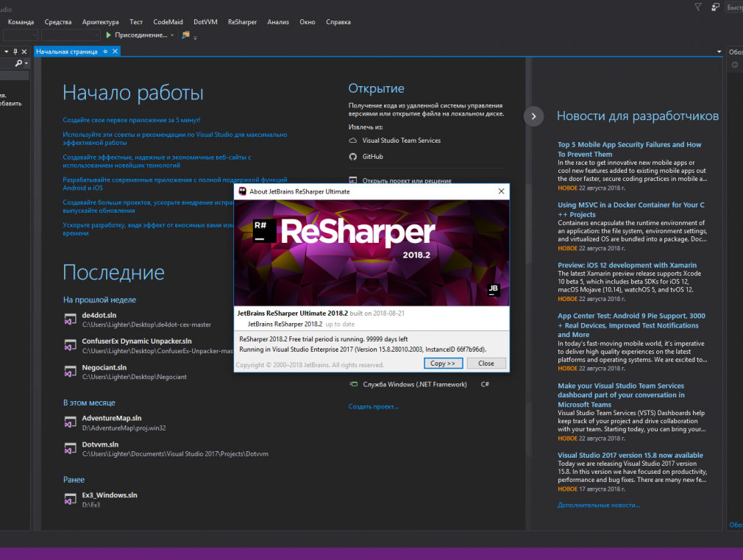
Task: Open the Visual Studio Team Services link
Action: (x=402, y=141)
